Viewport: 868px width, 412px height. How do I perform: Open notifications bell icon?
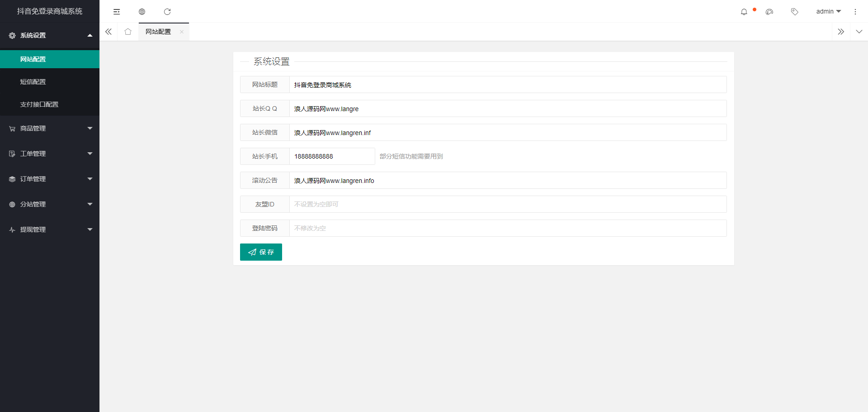pyautogui.click(x=744, y=12)
